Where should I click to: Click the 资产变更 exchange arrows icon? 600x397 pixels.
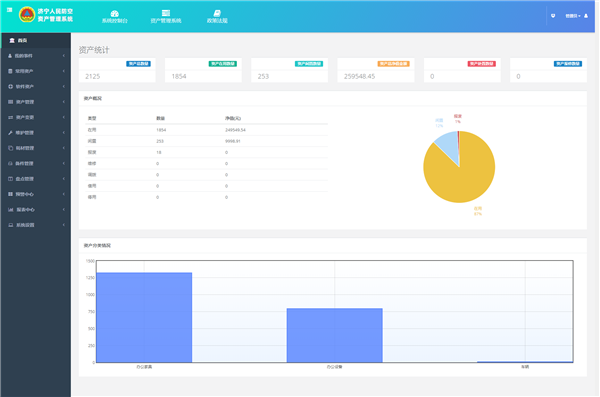[10, 117]
